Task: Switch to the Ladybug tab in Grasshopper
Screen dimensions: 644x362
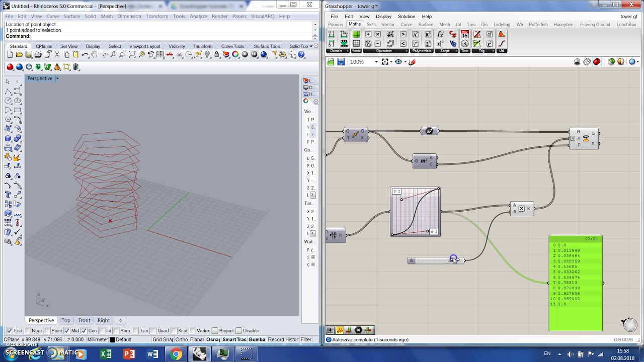Action: pyautogui.click(x=502, y=24)
